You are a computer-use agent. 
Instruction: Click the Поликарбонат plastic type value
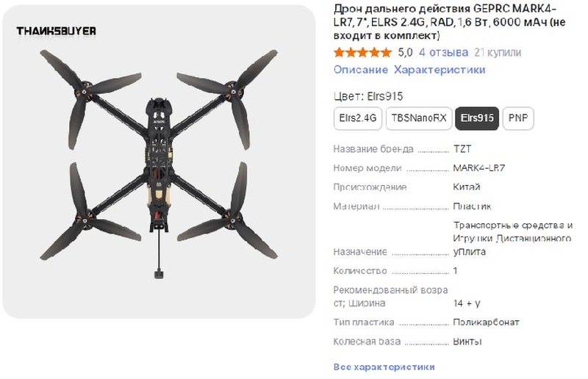pyautogui.click(x=486, y=322)
